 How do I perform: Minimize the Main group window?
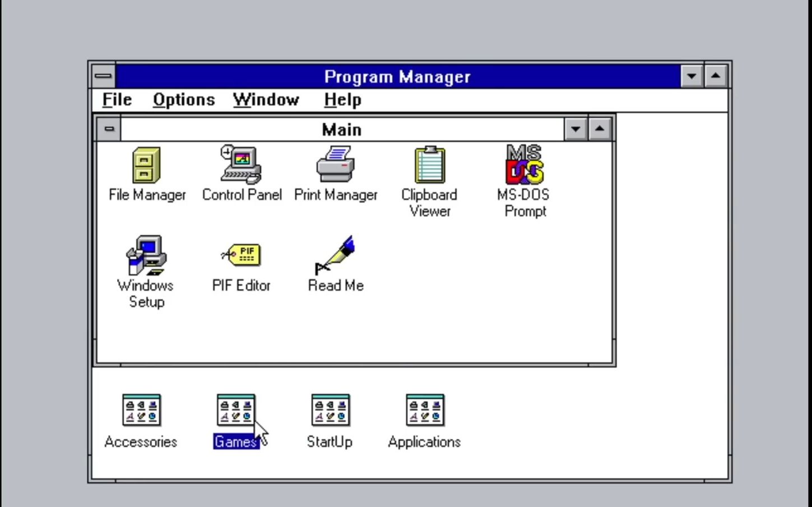tap(576, 129)
